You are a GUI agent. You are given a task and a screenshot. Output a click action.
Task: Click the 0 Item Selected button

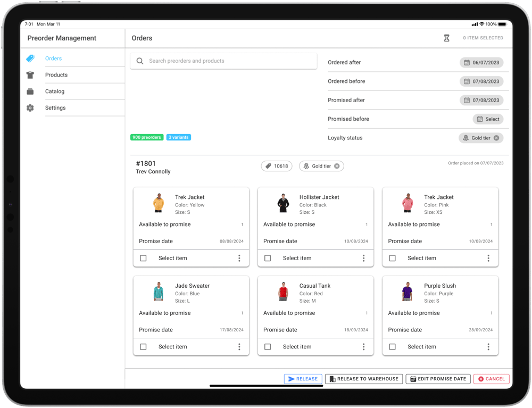point(483,38)
